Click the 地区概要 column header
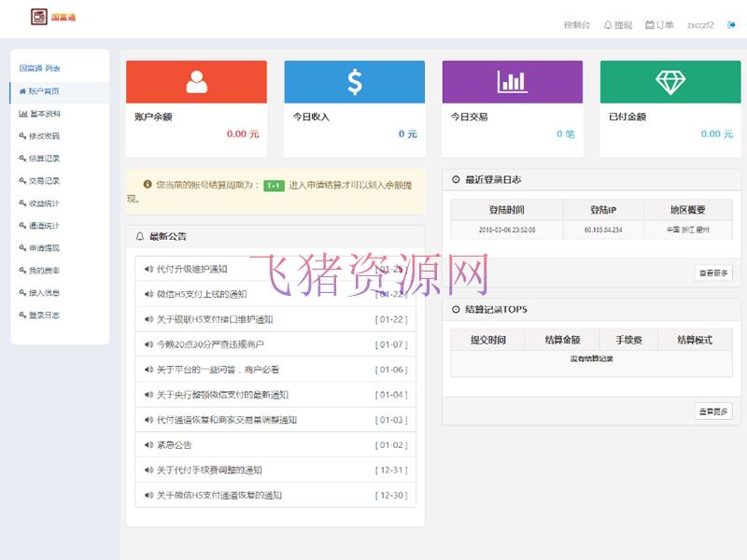The image size is (747, 560). (688, 210)
